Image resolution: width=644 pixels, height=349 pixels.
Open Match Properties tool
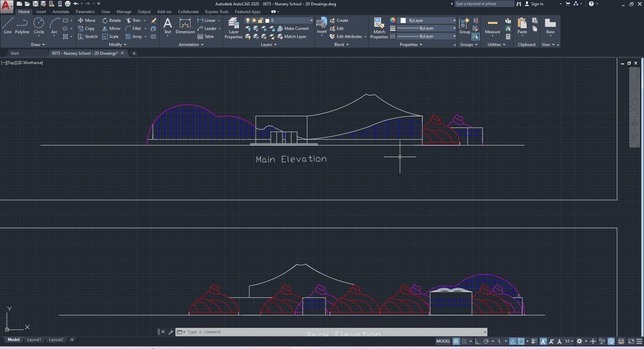379,28
